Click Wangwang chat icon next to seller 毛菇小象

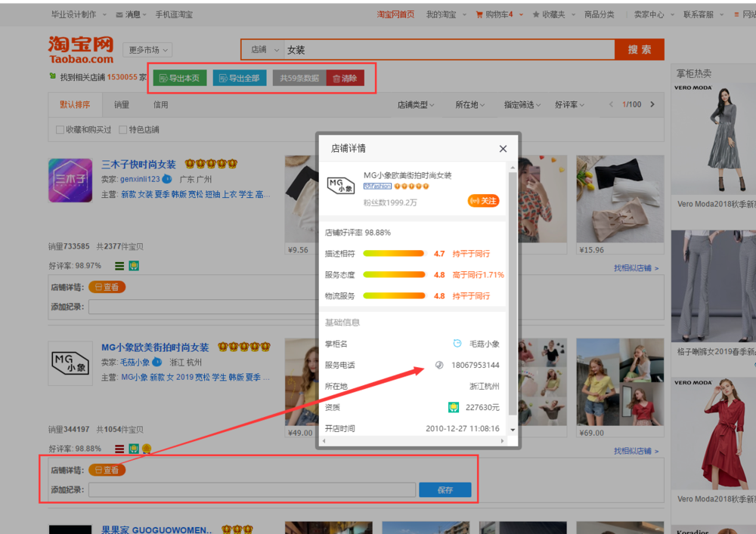point(156,362)
